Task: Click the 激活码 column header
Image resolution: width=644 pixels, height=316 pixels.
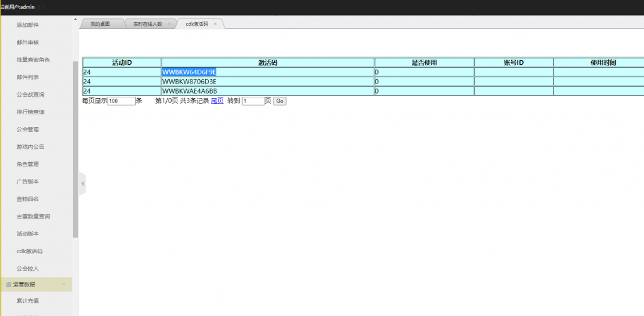Action: [x=267, y=63]
